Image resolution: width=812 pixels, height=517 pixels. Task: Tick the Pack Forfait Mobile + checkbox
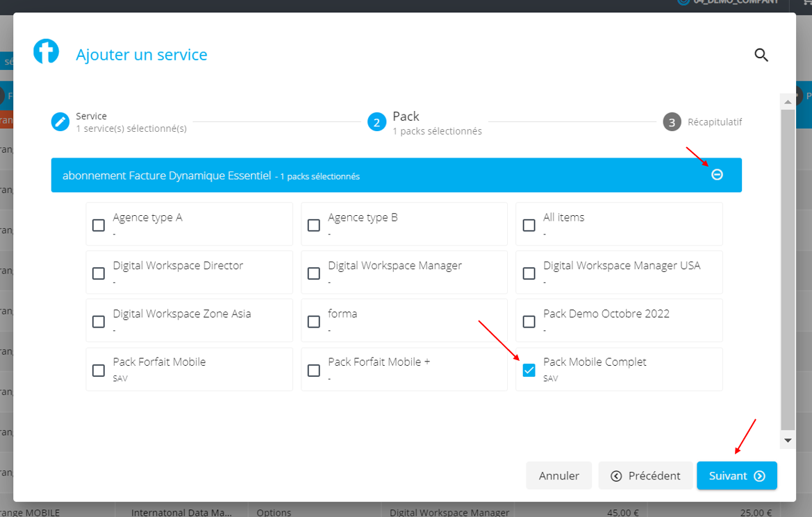click(x=314, y=371)
